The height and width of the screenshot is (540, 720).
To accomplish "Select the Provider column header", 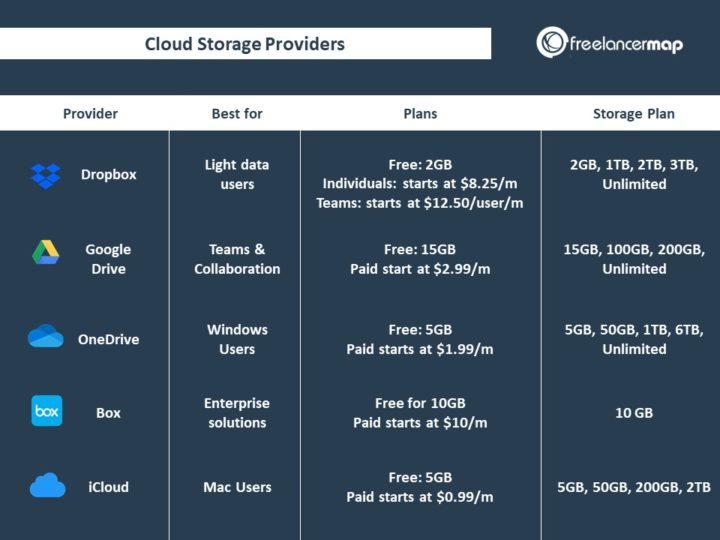I will (90, 113).
